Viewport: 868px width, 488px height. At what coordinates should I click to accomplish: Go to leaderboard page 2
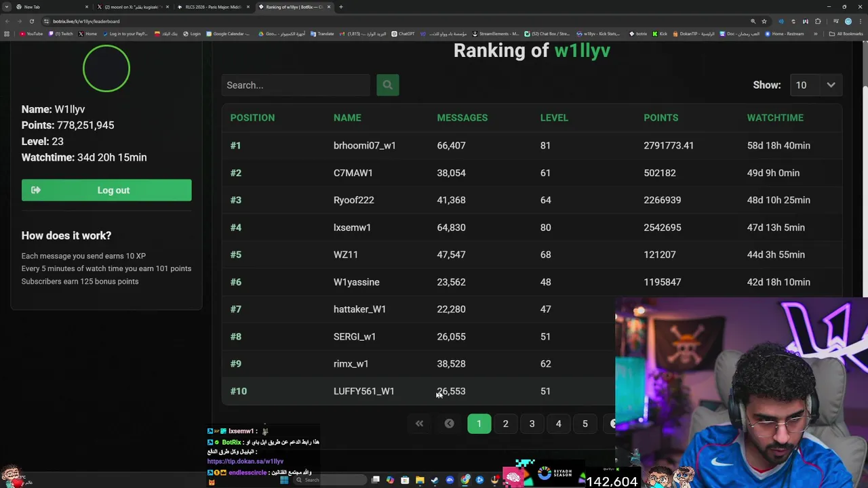(x=505, y=424)
